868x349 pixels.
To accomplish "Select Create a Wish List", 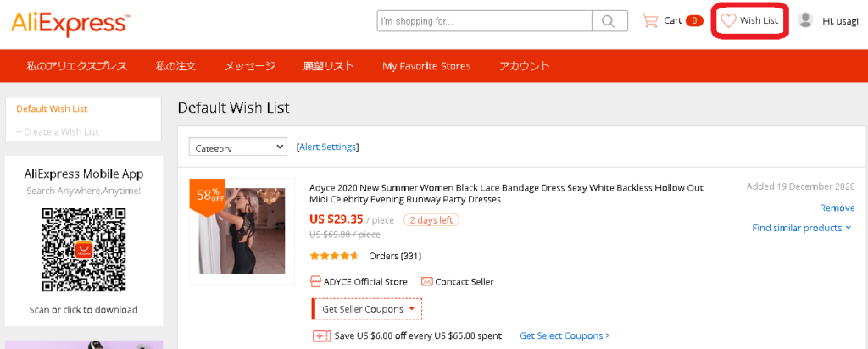I will coord(58,131).
